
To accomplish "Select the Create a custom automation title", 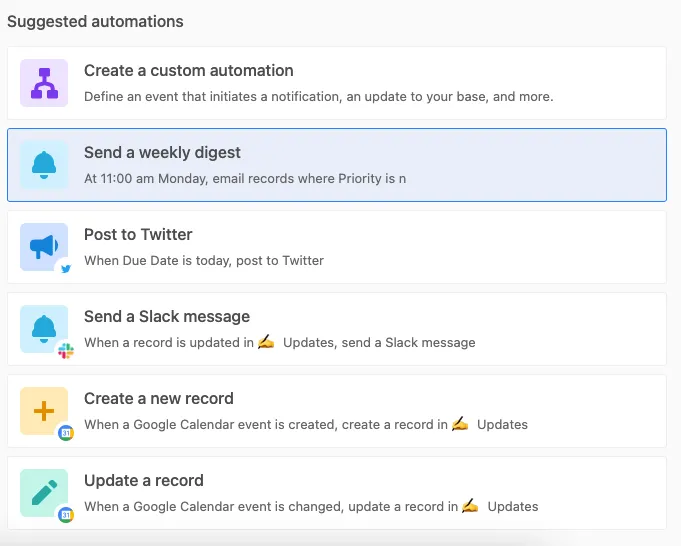I will (x=188, y=70).
